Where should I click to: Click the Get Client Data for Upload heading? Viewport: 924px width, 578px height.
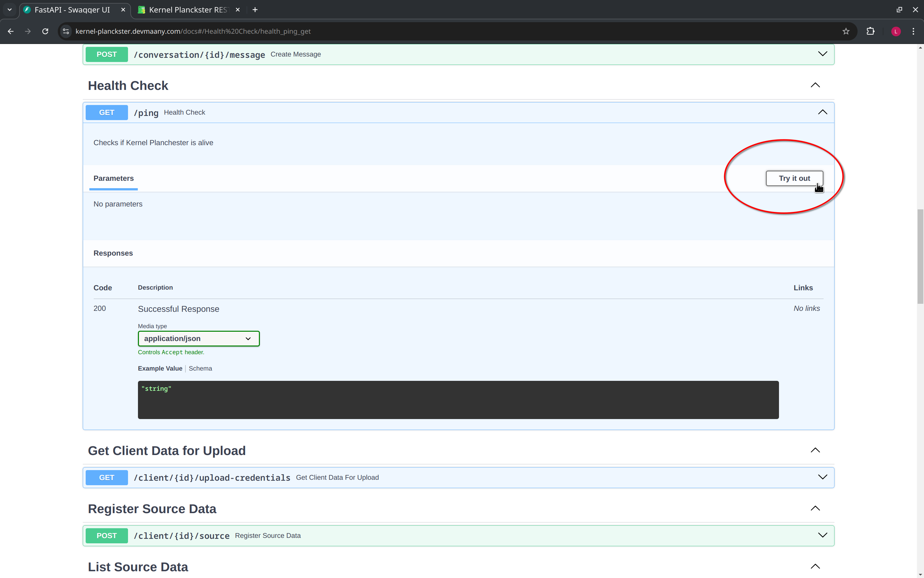[x=167, y=451]
